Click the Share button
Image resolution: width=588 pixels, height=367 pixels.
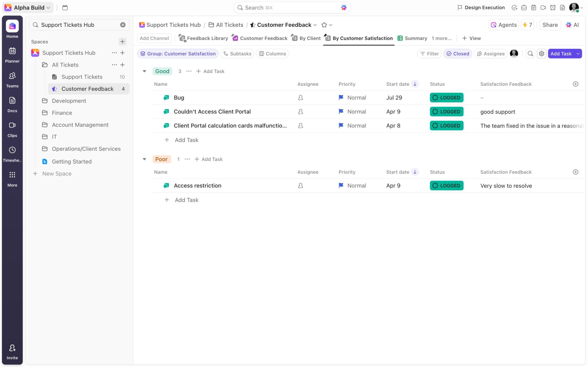point(550,25)
